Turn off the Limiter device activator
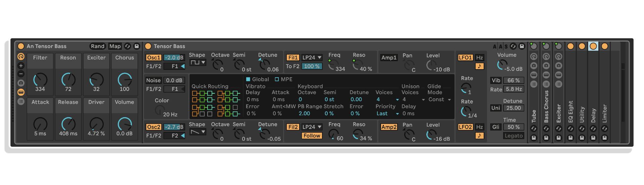 (x=604, y=46)
